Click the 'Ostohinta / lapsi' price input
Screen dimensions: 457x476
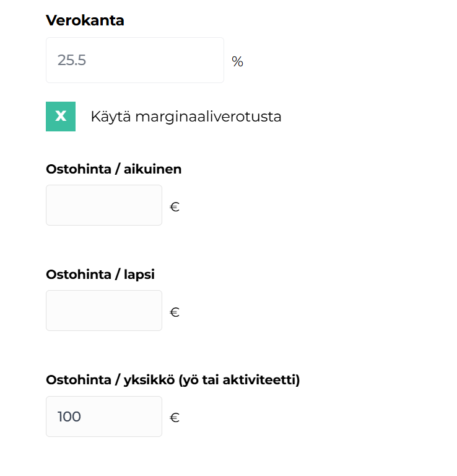(104, 311)
